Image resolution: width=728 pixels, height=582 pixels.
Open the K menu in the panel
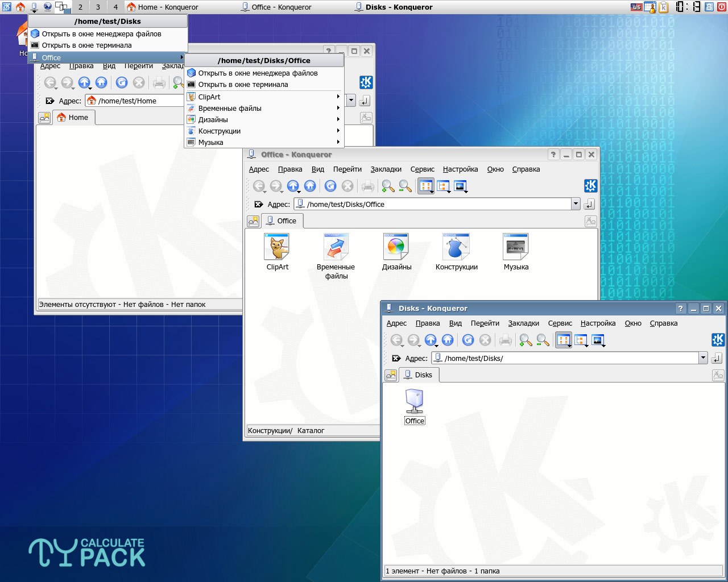6,7
